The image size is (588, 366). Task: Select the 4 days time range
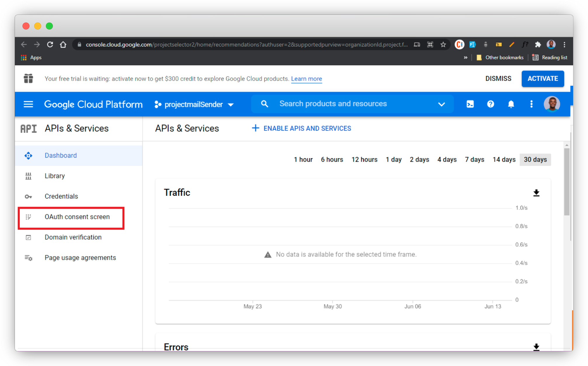[447, 159]
